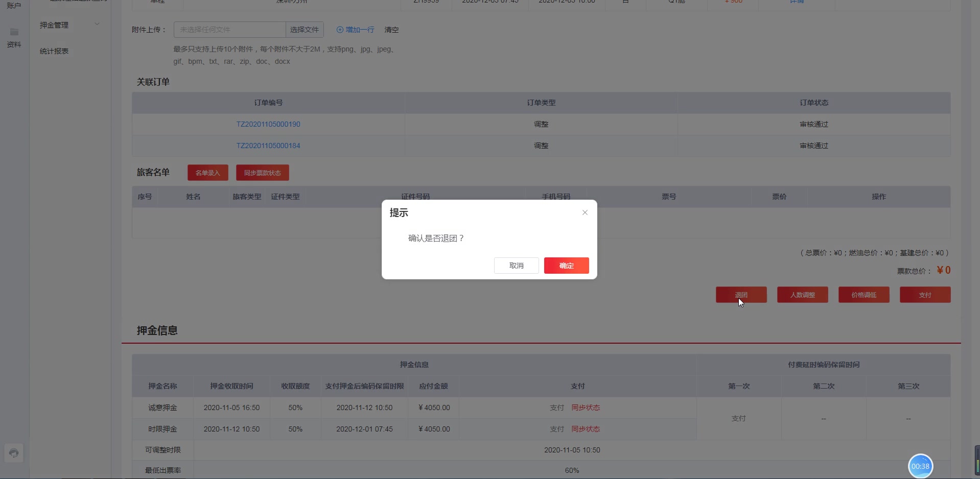
Task: Click the red 支付 button beside 价格调低
Action: pos(925,295)
